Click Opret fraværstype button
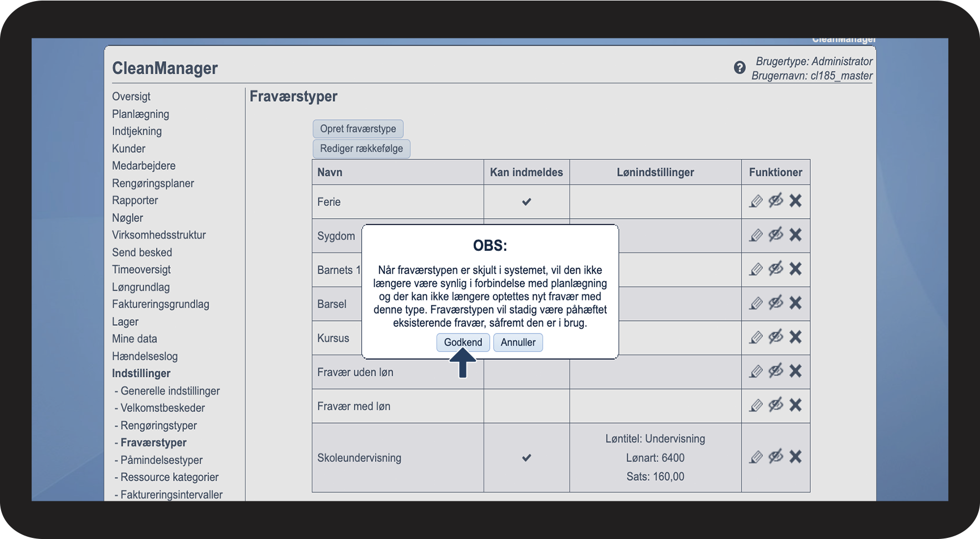980x539 pixels. click(x=358, y=129)
